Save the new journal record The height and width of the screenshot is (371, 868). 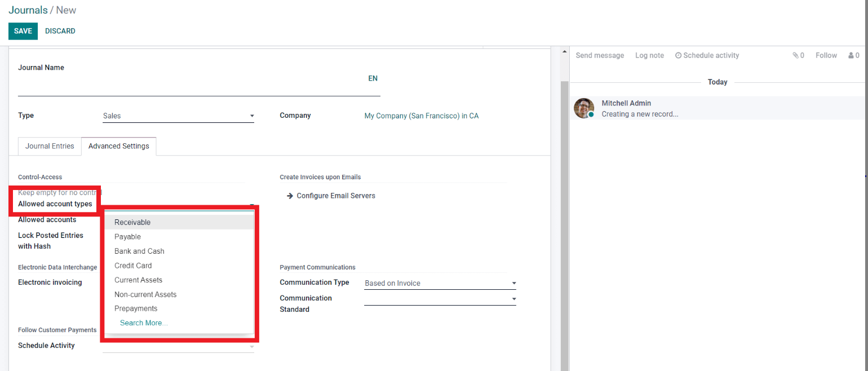23,31
